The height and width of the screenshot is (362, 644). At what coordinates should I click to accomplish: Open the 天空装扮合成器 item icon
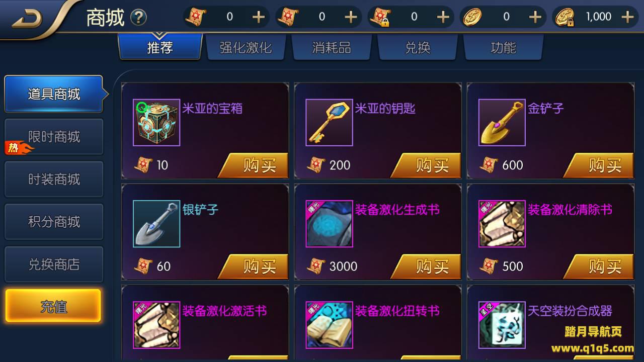tap(502, 325)
